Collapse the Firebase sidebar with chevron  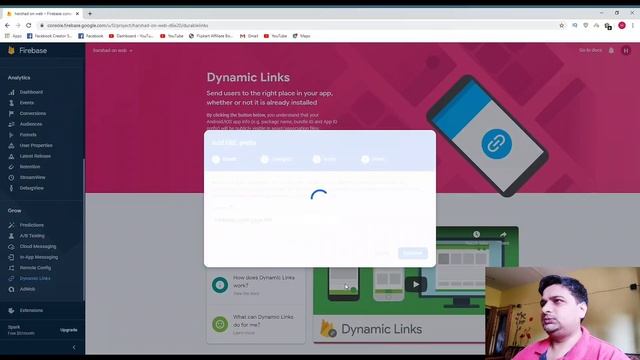tap(74, 347)
